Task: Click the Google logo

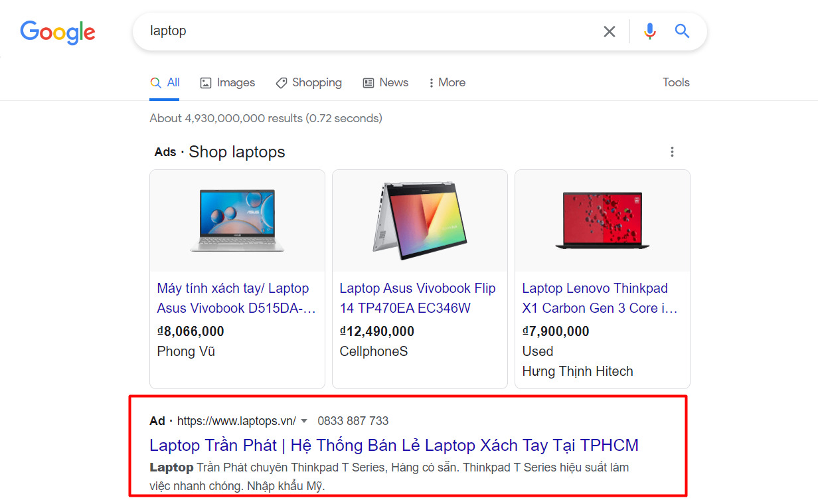Action: pos(58,32)
